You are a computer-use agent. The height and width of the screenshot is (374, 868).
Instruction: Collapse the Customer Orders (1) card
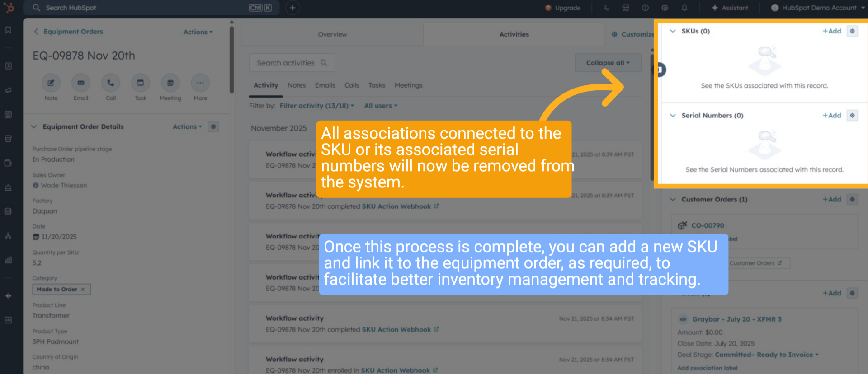[x=673, y=199]
